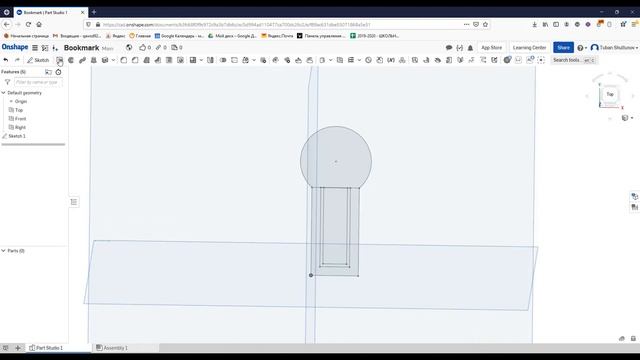This screenshot has height=360, width=640.
Task: Click the rollback bar below Sketch 1
Action: (33, 144)
